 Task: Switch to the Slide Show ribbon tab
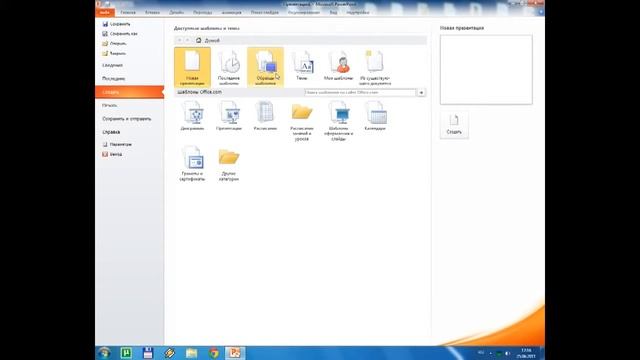(x=265, y=13)
